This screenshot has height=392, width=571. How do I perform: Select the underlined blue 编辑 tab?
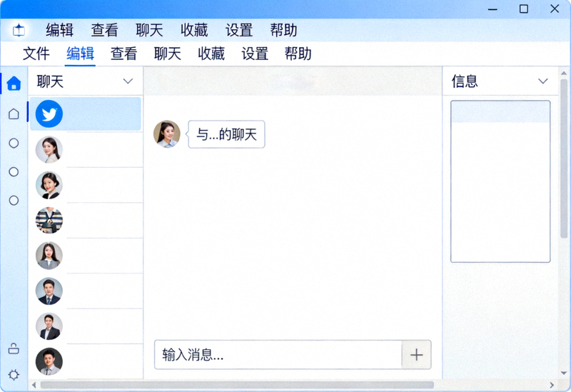(x=80, y=54)
